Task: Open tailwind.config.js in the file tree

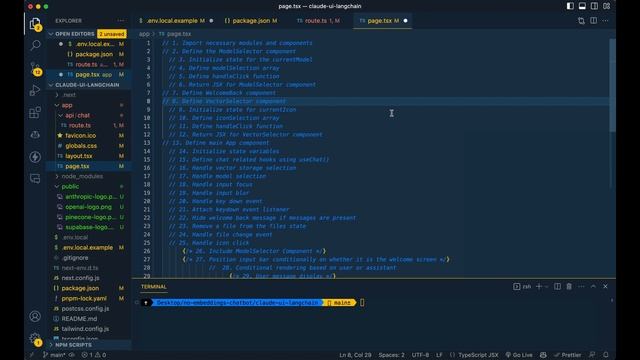Action: click(x=85, y=329)
